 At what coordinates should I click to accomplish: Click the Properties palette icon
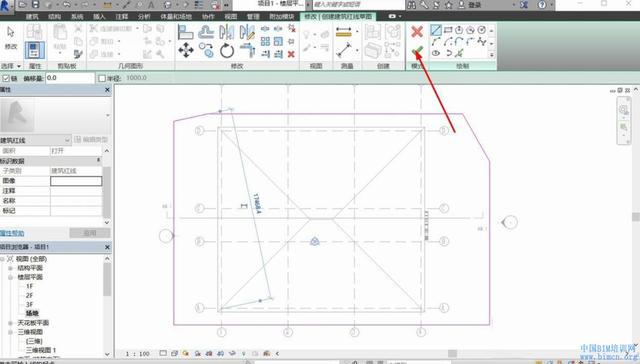(34, 51)
